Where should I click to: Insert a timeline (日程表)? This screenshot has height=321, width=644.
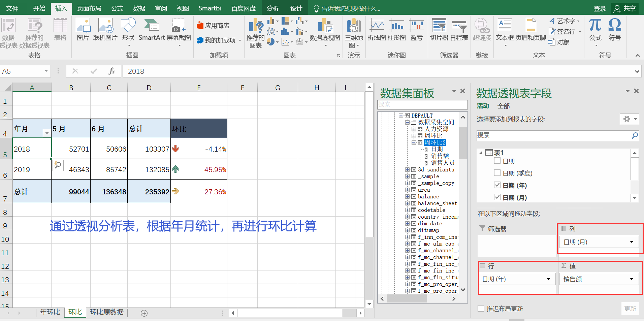pyautogui.click(x=459, y=30)
